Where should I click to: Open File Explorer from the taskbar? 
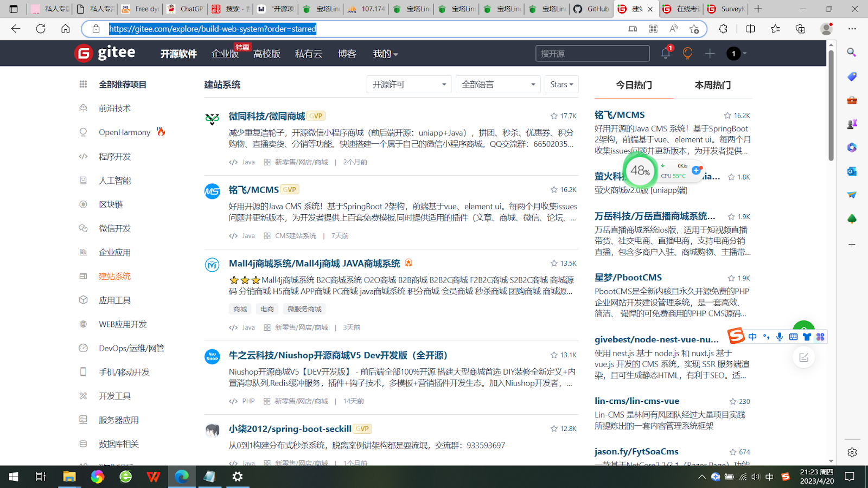[69, 477]
